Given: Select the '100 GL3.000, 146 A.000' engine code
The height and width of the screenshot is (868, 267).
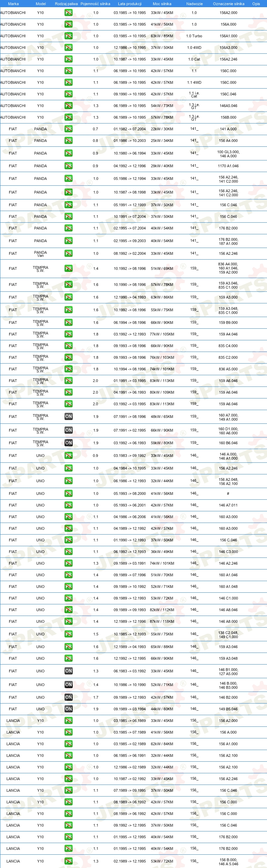Looking at the screenshot, I should (x=228, y=154).
